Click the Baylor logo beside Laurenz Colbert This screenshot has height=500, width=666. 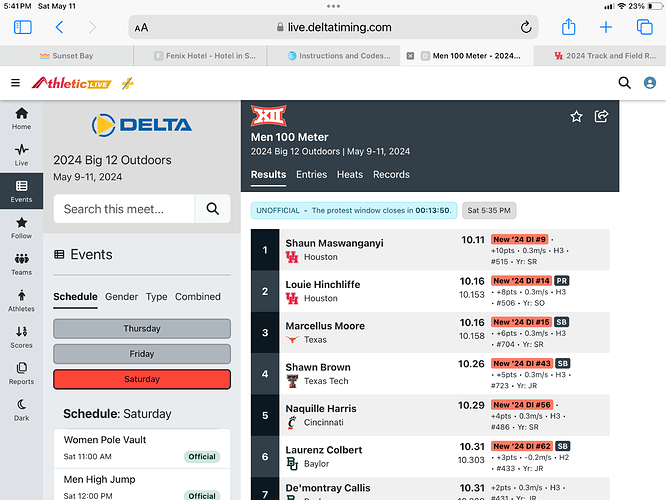[292, 463]
